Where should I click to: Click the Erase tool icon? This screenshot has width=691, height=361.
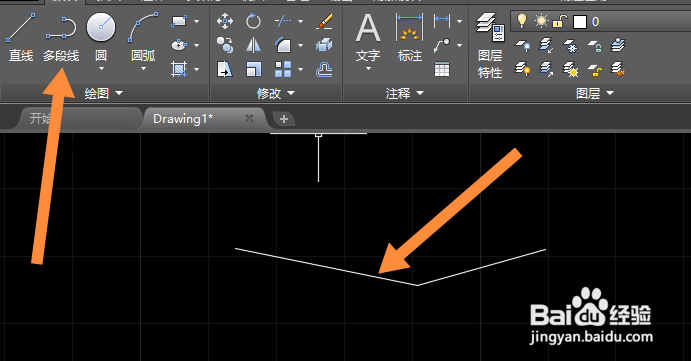point(324,21)
